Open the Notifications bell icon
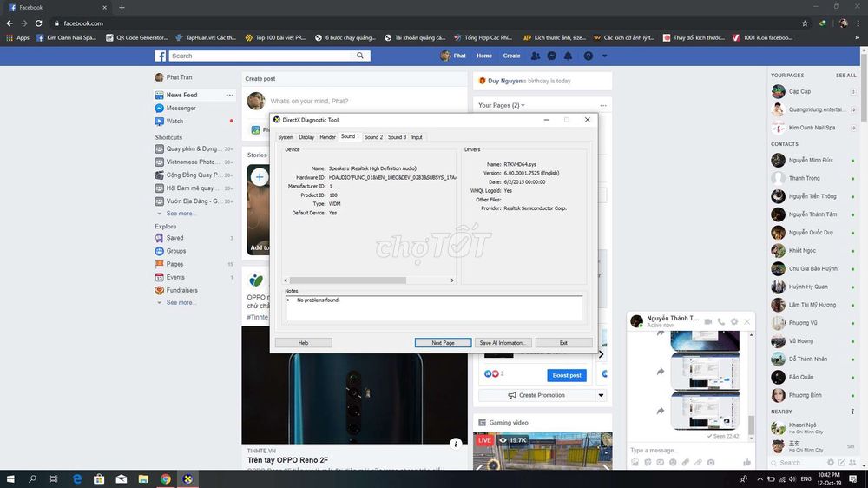This screenshot has width=868, height=488. [568, 56]
